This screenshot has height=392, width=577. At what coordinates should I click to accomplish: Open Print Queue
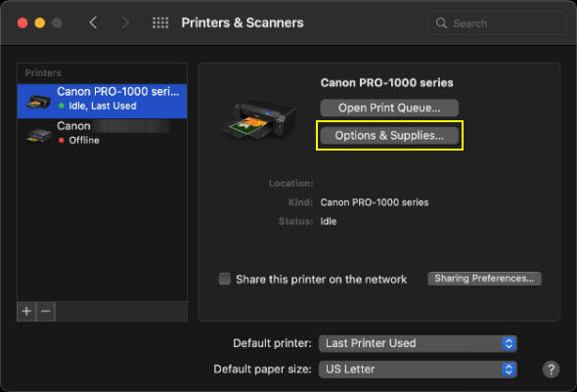tap(389, 108)
